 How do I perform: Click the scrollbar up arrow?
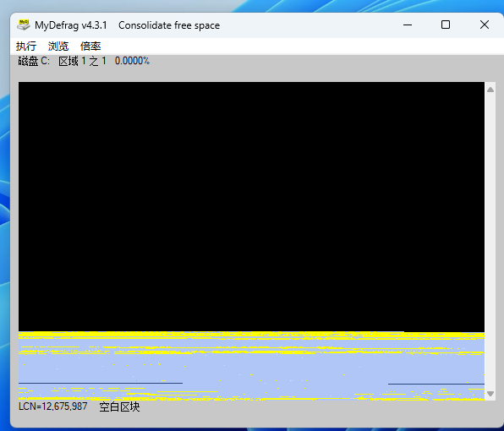(x=490, y=90)
